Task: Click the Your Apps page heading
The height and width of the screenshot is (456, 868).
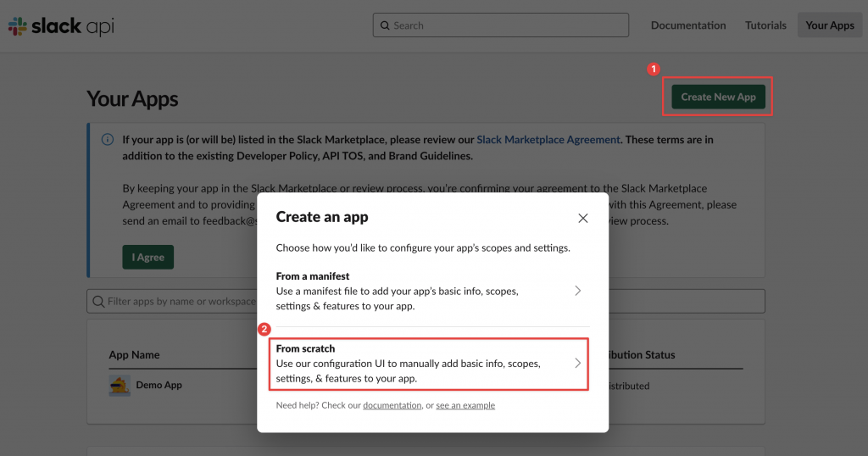Action: point(132,99)
